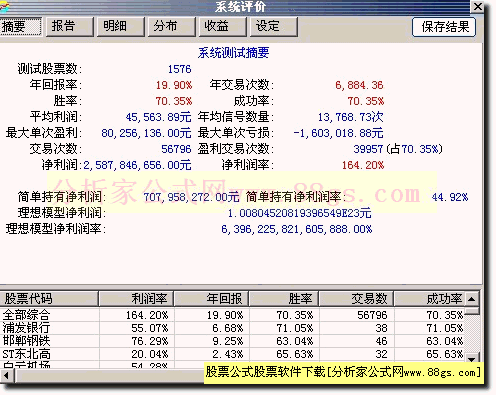The image size is (496, 395).
Task: Click the 理想模型净利润率 value 6,396,225,821,605,888.00%
Action: pos(297,229)
